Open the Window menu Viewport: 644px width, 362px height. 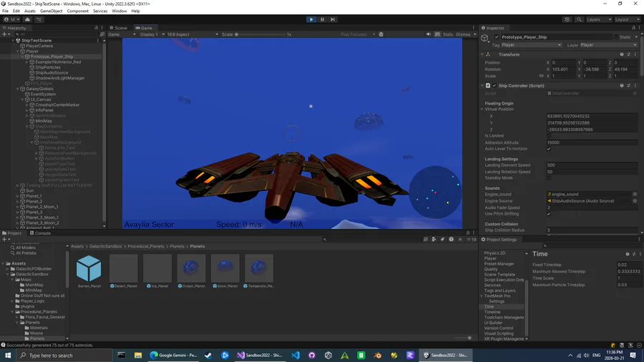(x=119, y=11)
